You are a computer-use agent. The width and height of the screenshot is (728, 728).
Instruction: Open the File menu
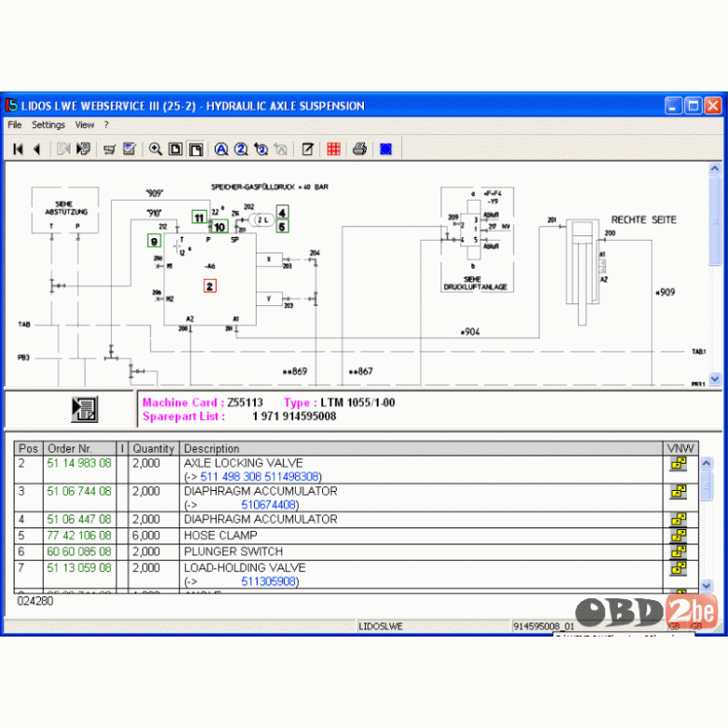point(14,125)
